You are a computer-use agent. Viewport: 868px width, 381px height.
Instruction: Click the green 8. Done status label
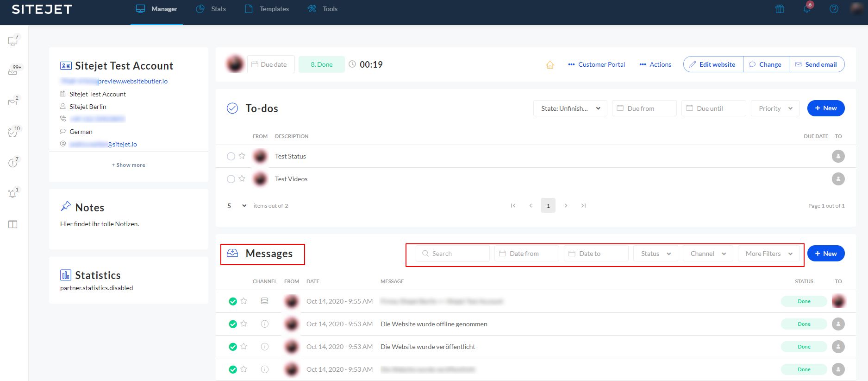(x=321, y=64)
